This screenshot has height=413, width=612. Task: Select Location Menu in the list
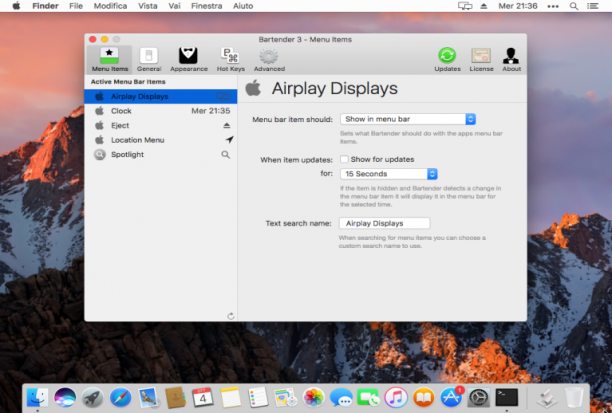pos(161,140)
